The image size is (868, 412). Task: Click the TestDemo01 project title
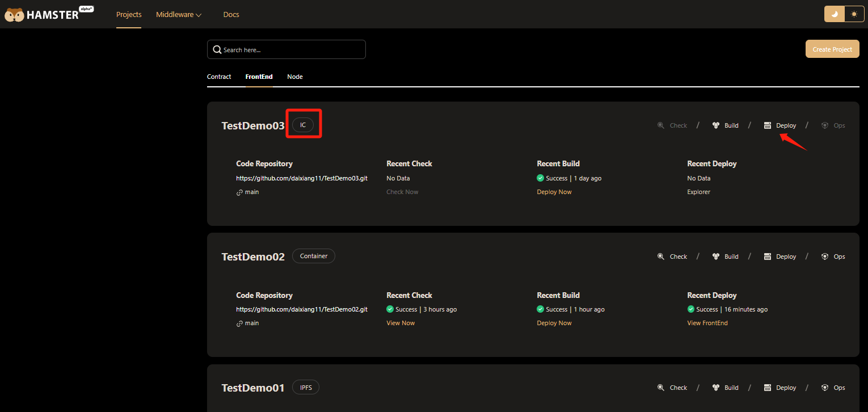(253, 388)
